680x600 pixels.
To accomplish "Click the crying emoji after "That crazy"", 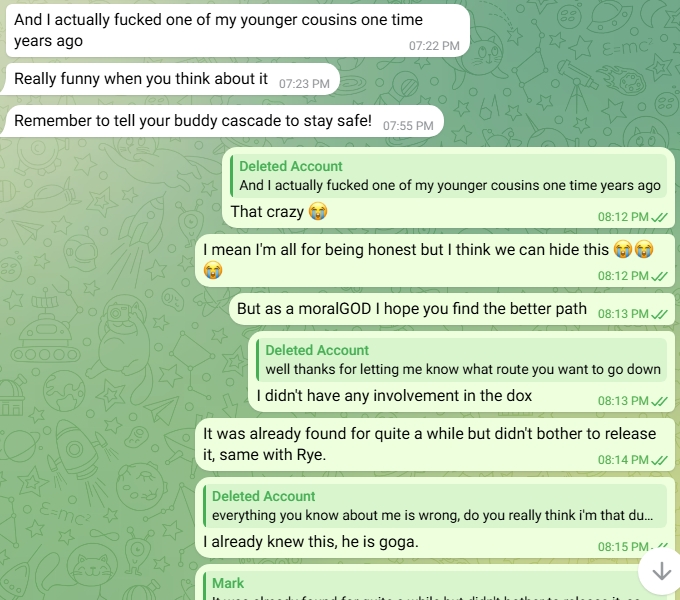I will pyautogui.click(x=318, y=211).
